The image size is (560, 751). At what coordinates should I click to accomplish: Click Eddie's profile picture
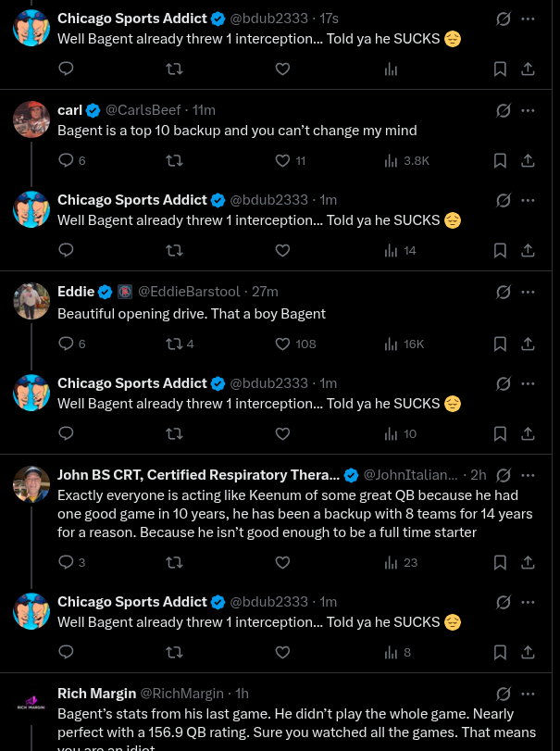click(x=31, y=301)
